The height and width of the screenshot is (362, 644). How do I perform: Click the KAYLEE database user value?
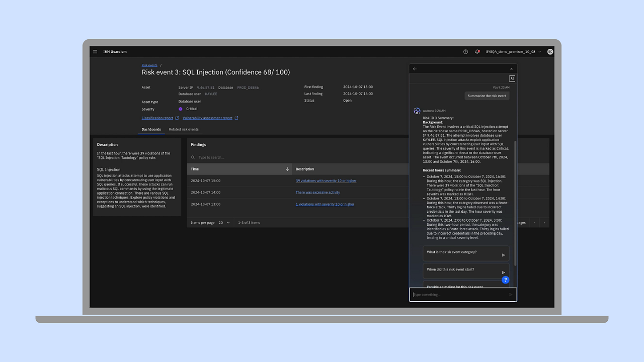[211, 94]
